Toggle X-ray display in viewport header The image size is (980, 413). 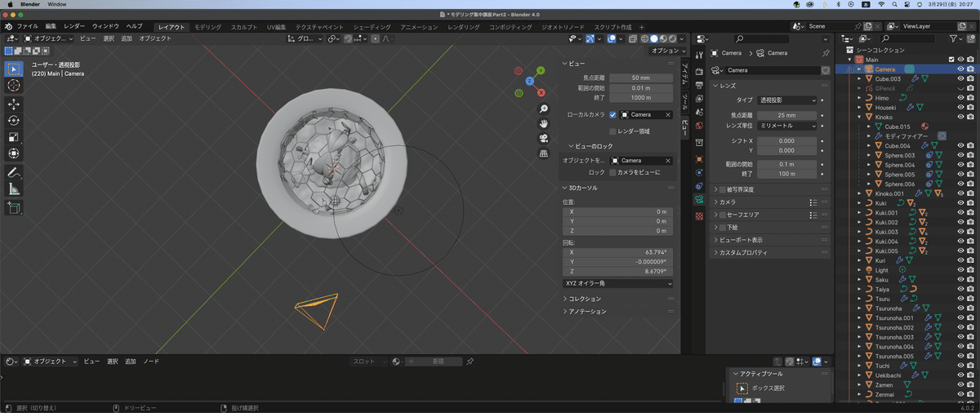click(x=632, y=38)
